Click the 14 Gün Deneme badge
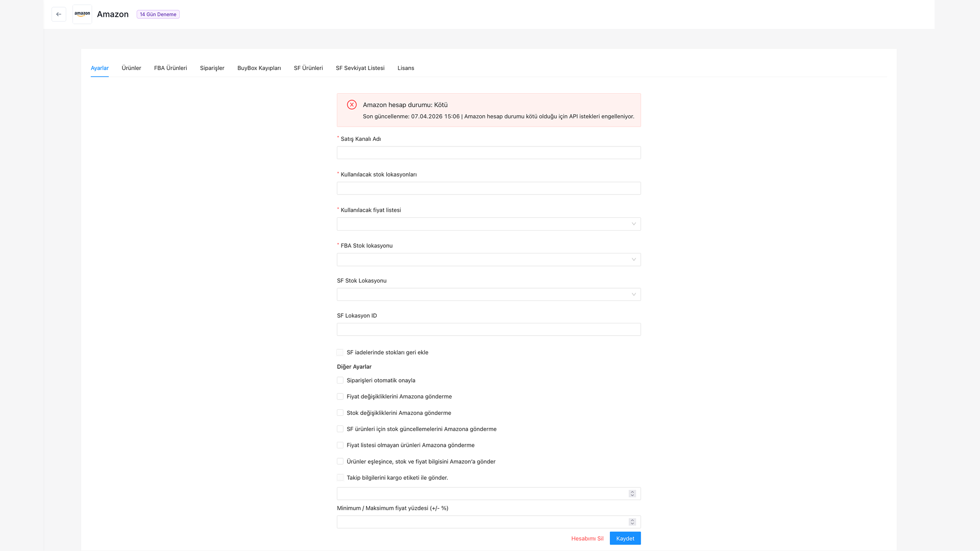Viewport: 980px width, 551px height. point(158,14)
